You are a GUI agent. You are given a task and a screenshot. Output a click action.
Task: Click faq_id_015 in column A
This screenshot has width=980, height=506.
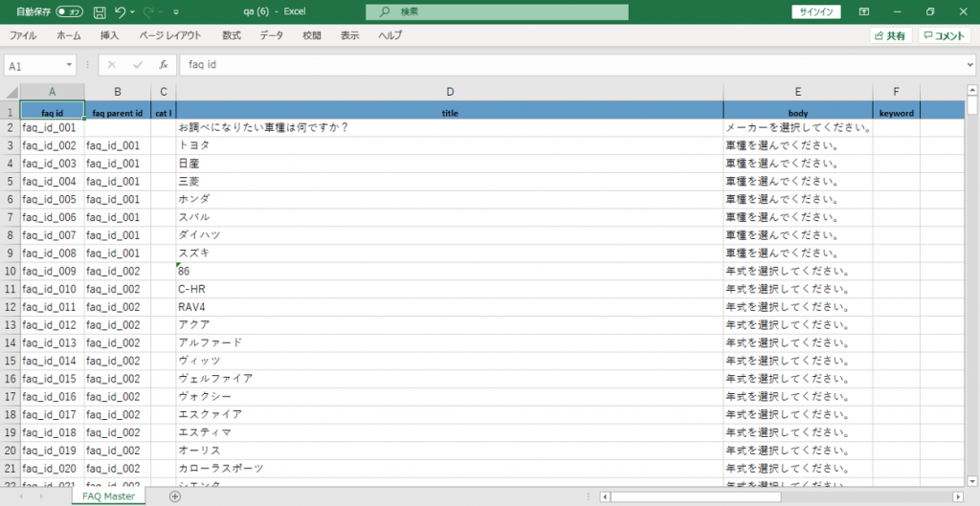point(52,379)
